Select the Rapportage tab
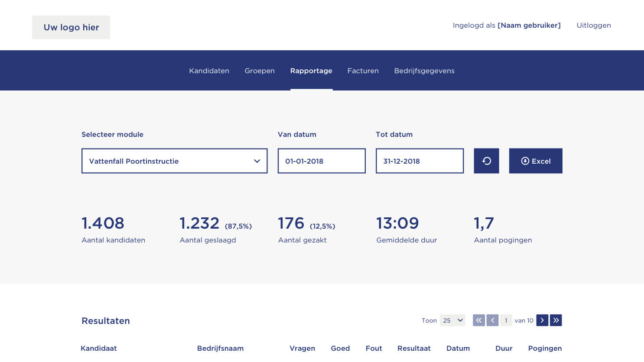Viewport: 644px width, 362px height. [x=311, y=71]
